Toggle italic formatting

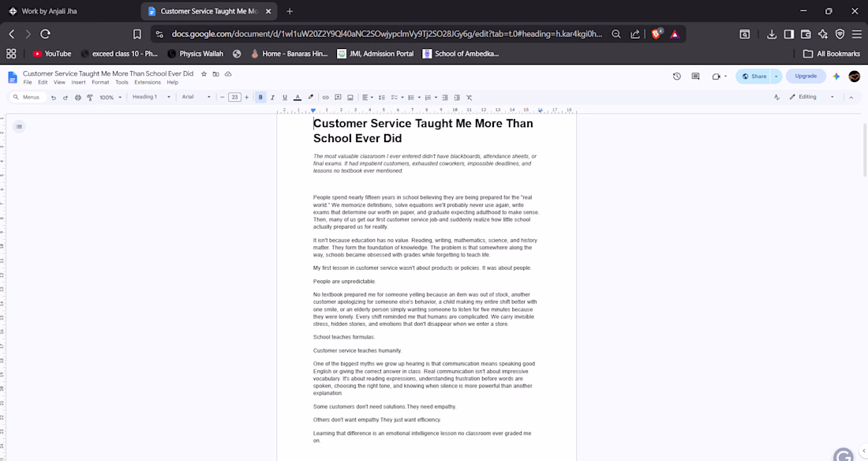point(272,98)
